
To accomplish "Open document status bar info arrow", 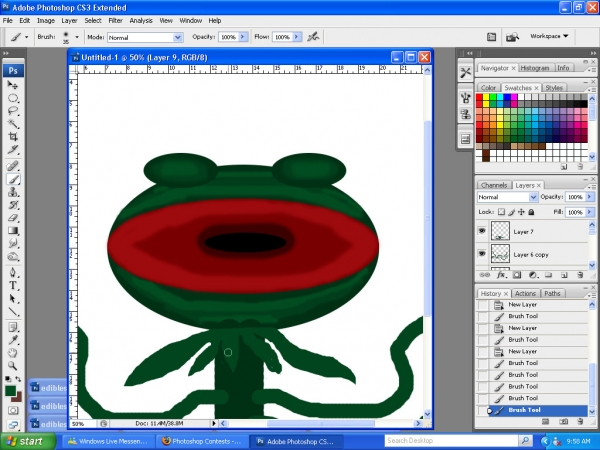I will click(x=214, y=423).
